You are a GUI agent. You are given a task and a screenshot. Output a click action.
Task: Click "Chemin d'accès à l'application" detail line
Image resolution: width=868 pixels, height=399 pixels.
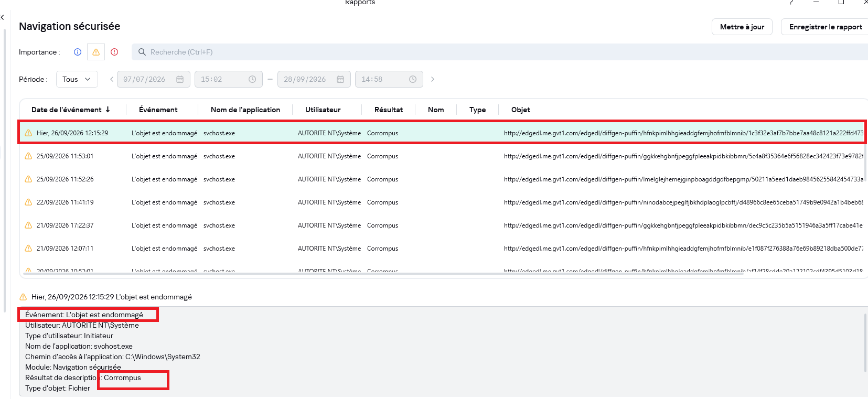coord(113,357)
